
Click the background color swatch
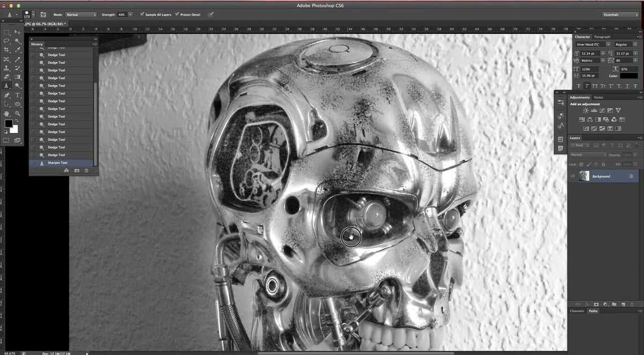(x=15, y=129)
